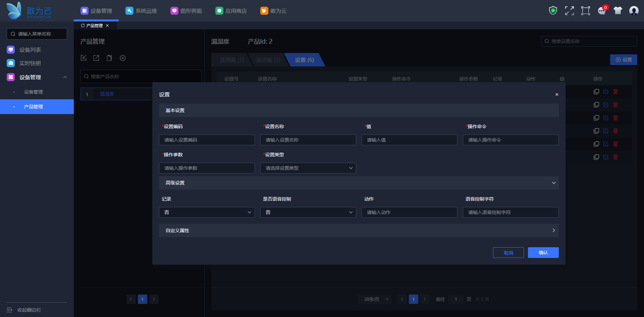Open the 记录 dropdown set to 否

(x=207, y=212)
